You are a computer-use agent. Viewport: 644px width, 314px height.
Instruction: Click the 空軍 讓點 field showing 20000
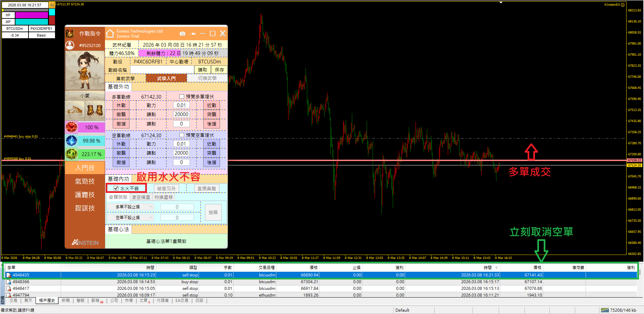pos(181,153)
